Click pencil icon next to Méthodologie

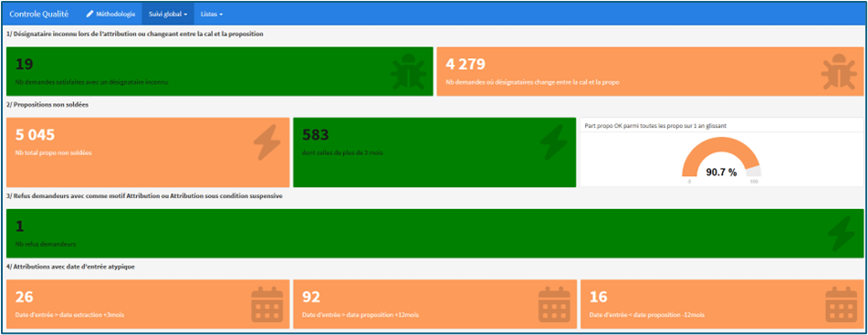click(x=89, y=14)
